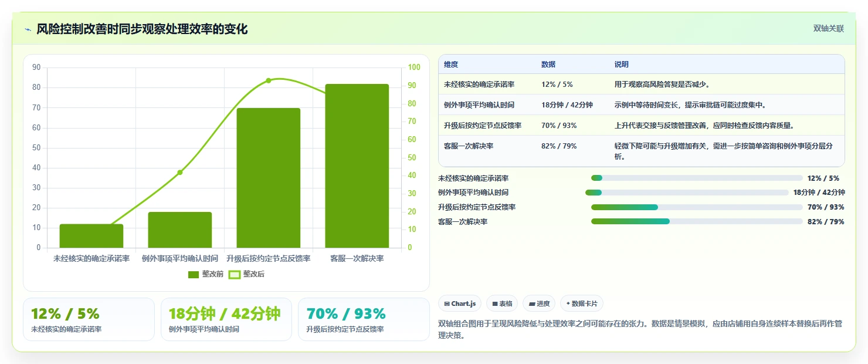868x364 pixels.
Task: Click the x-axis label 例外事项平均确认时间
Action: pyautogui.click(x=180, y=258)
